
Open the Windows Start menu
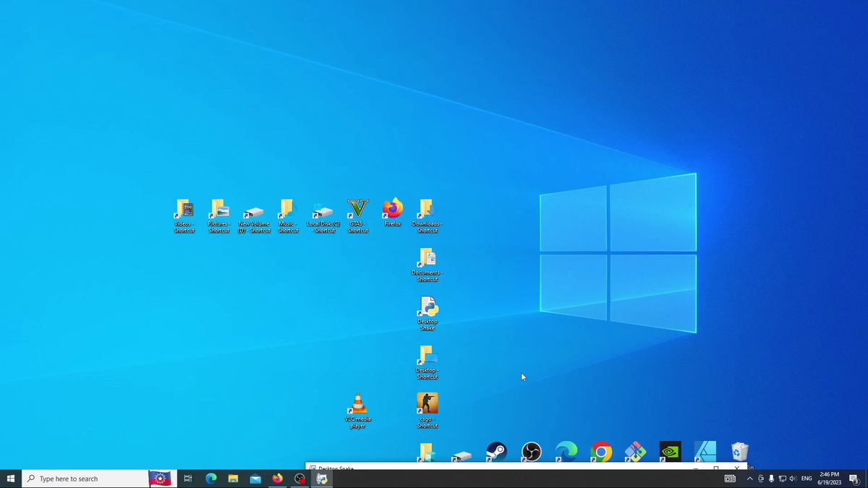pos(11,479)
